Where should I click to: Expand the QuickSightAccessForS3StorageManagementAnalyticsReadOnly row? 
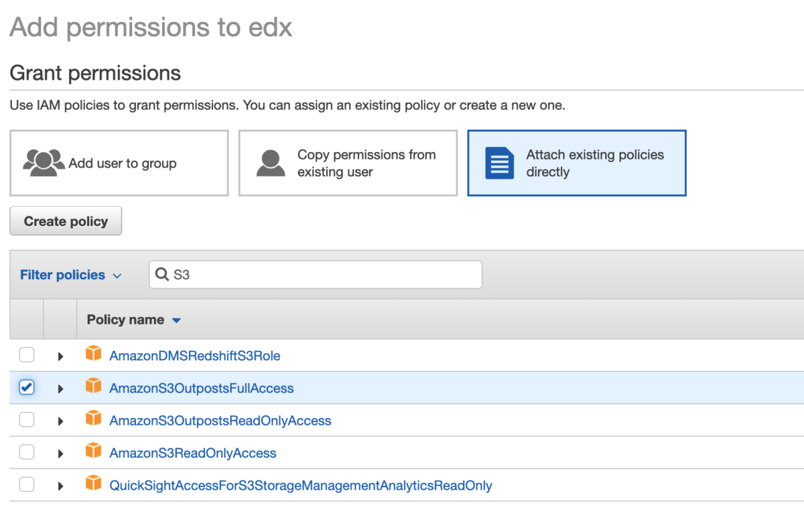coord(60,486)
